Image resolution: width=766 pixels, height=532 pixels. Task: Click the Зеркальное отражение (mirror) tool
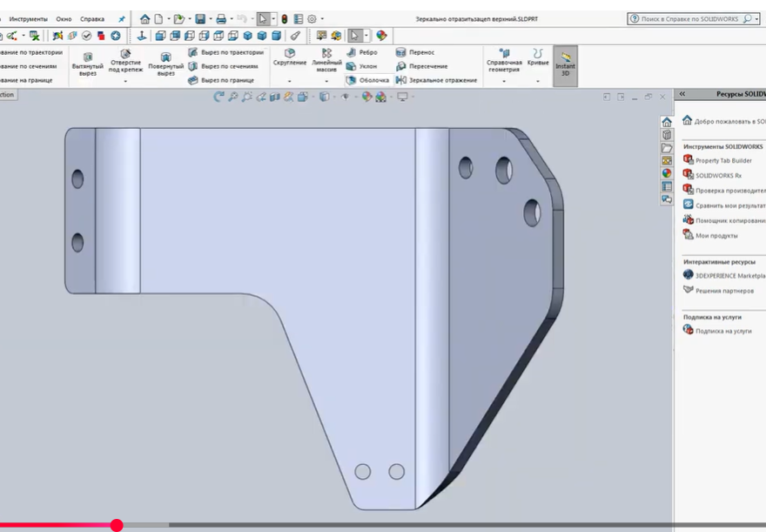pos(436,80)
